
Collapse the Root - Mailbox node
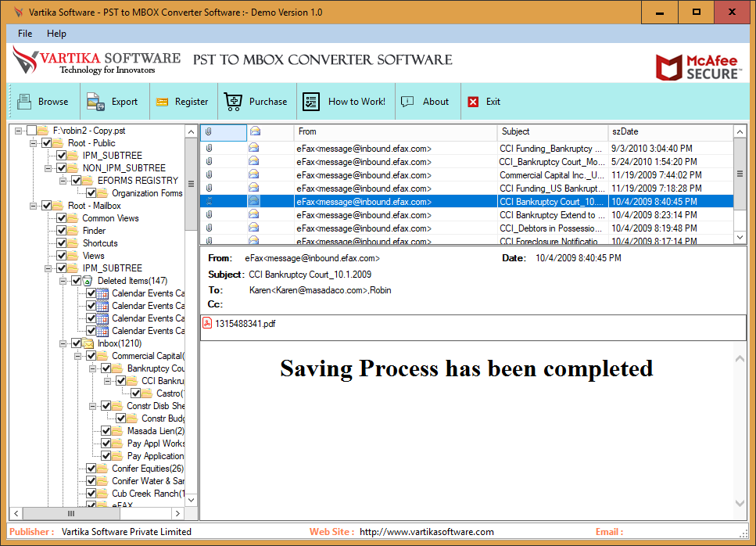[x=34, y=206]
